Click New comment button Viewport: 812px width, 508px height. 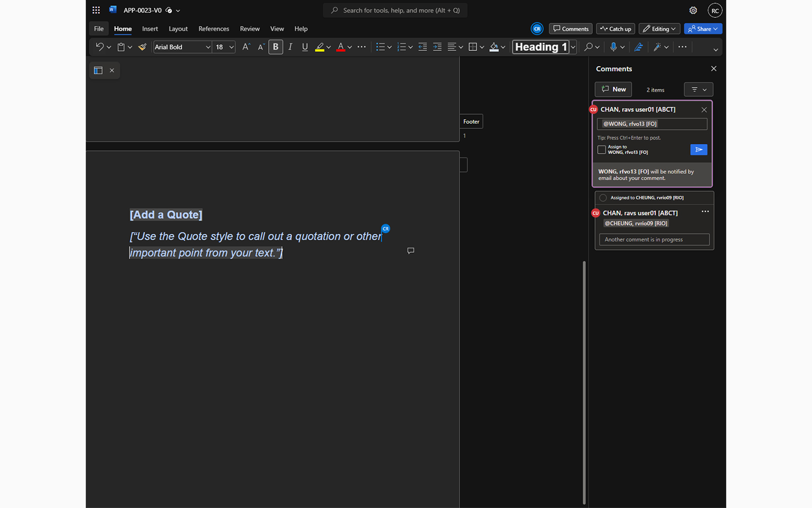pyautogui.click(x=613, y=89)
